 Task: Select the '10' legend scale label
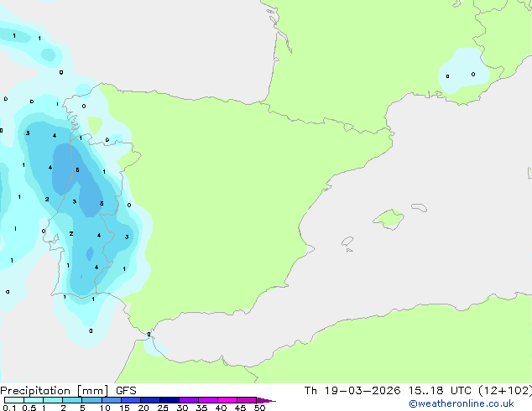point(105,408)
